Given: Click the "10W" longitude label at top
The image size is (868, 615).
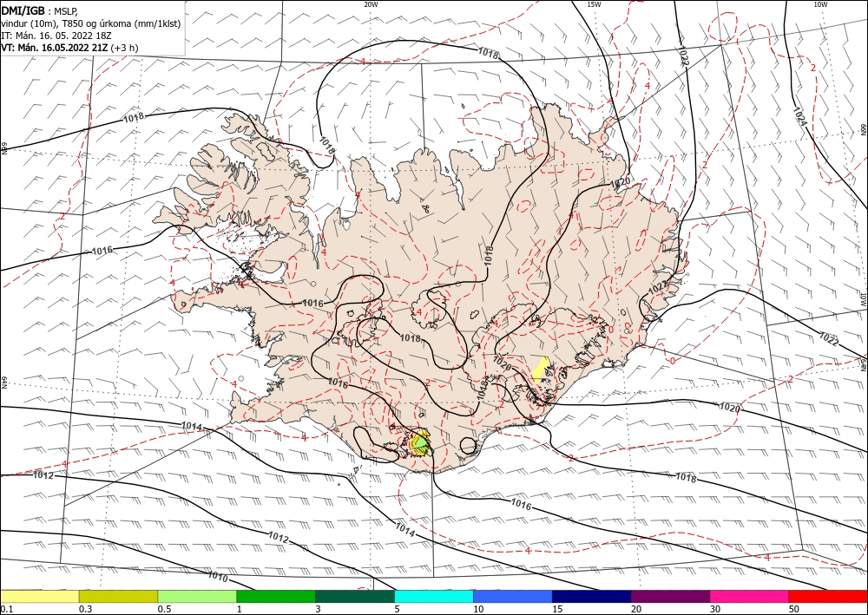Looking at the screenshot, I should pyautogui.click(x=820, y=4).
